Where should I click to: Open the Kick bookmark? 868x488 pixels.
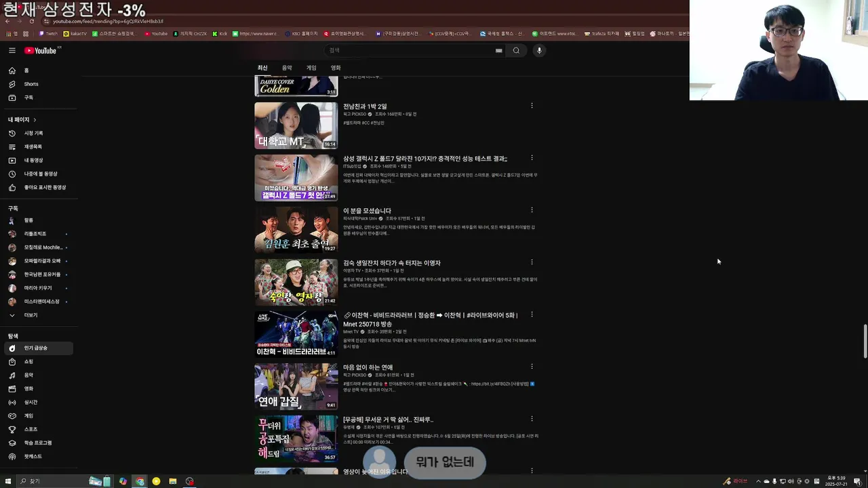click(x=220, y=33)
